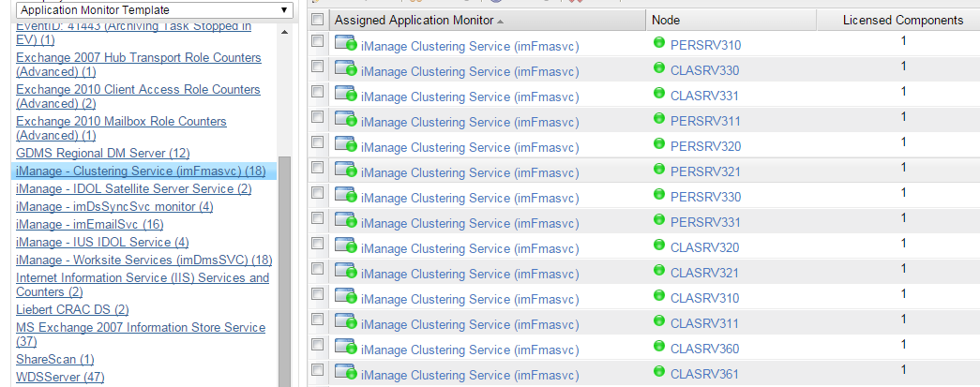Sort by Assigned Application Monitor column arrow
This screenshot has width=980, height=387.
[x=500, y=22]
